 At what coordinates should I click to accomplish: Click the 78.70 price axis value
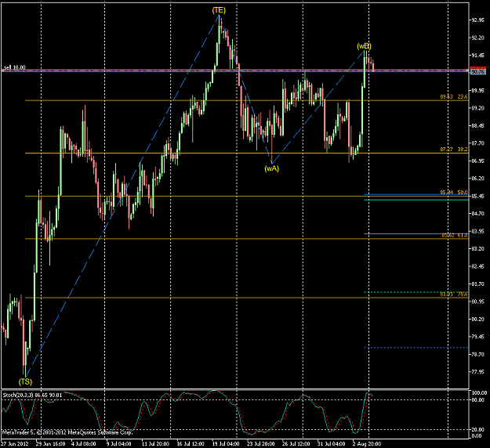click(477, 354)
